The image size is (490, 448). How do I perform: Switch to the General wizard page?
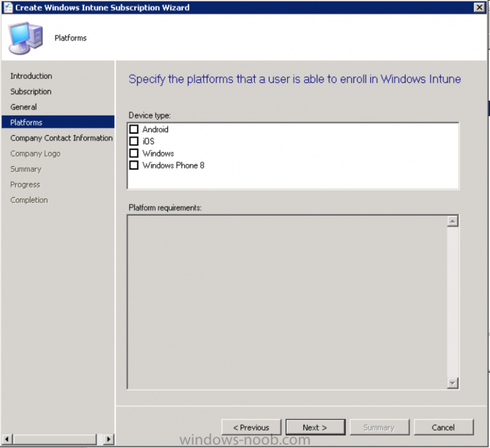[x=23, y=107]
